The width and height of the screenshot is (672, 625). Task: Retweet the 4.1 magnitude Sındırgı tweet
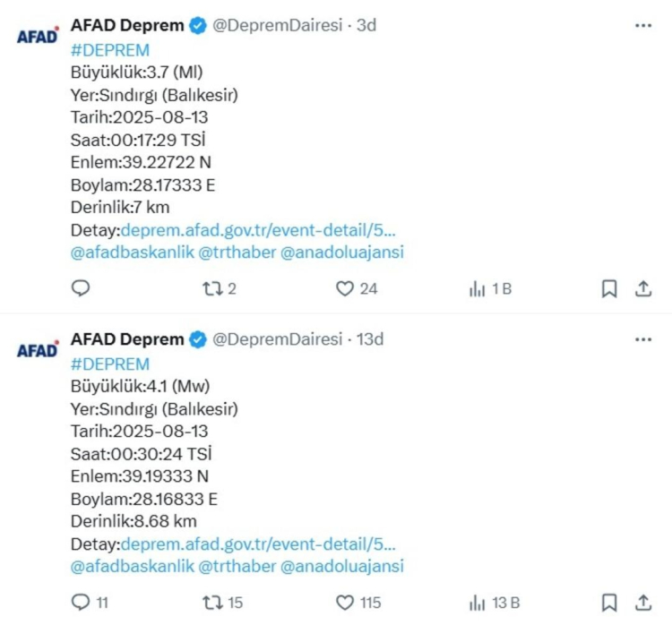coord(212,603)
